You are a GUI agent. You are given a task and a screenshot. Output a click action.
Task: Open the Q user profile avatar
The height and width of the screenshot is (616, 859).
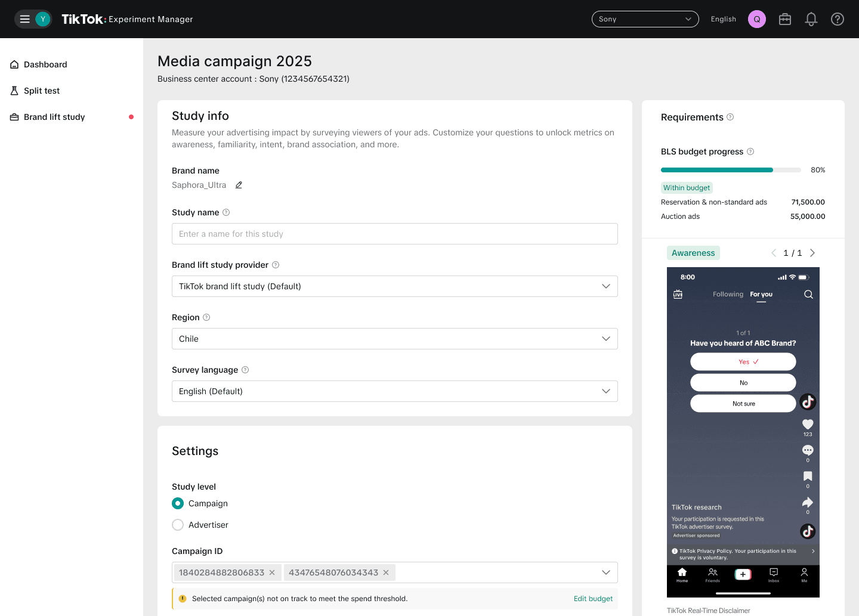757,19
